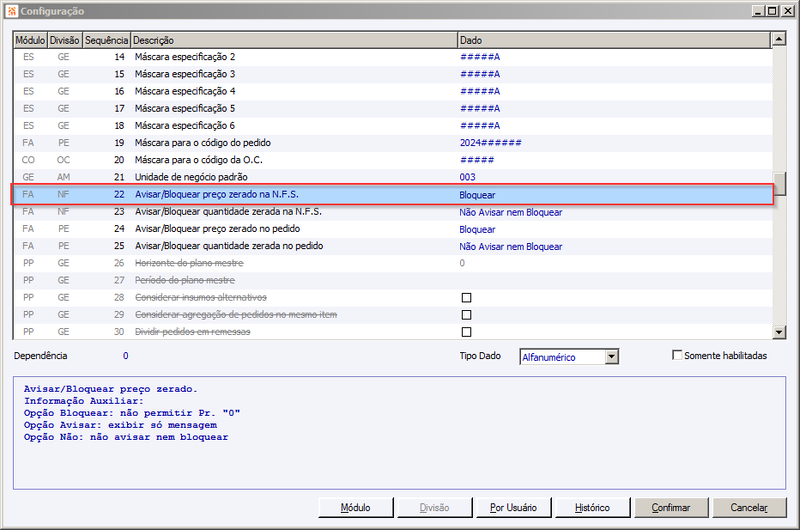Click inside the auxiliary information text box
The height and width of the screenshot is (530, 800).
[x=399, y=433]
